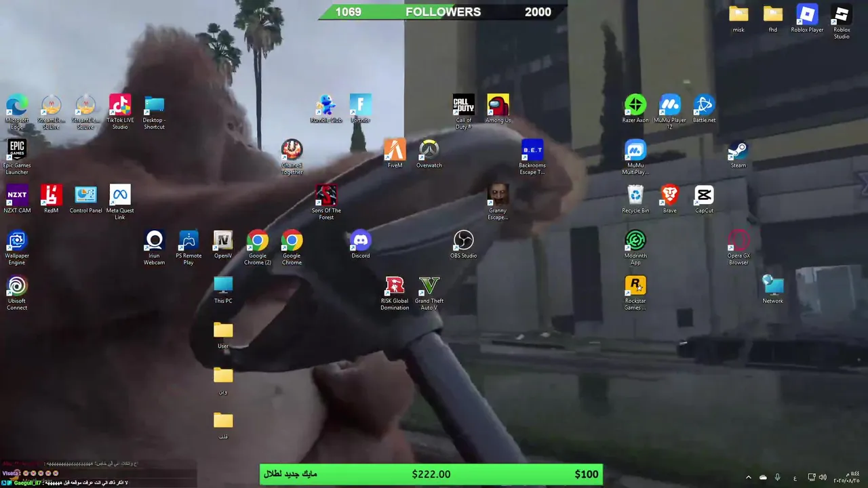
Task: Open Control Panel shortcut
Action: (85, 199)
